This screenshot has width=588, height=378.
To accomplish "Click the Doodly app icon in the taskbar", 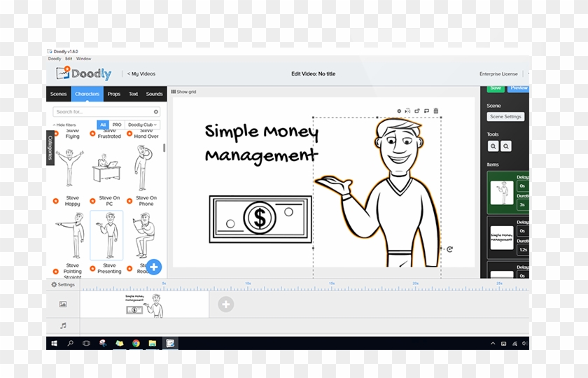I will pos(170,343).
